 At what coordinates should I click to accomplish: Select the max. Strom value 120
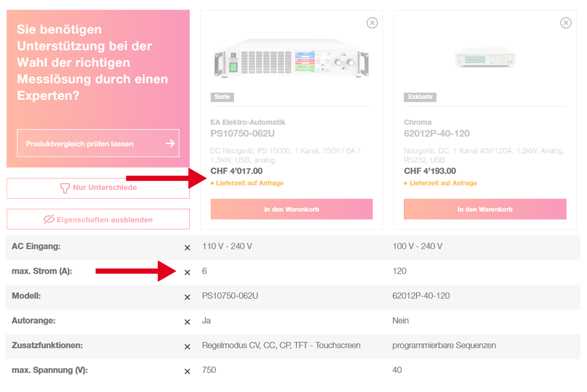tap(399, 271)
